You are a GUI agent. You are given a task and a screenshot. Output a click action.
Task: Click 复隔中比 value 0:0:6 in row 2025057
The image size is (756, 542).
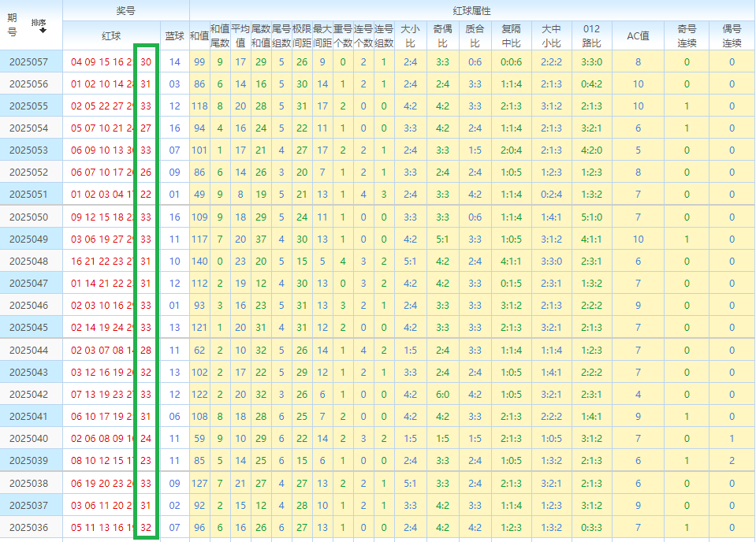511,61
